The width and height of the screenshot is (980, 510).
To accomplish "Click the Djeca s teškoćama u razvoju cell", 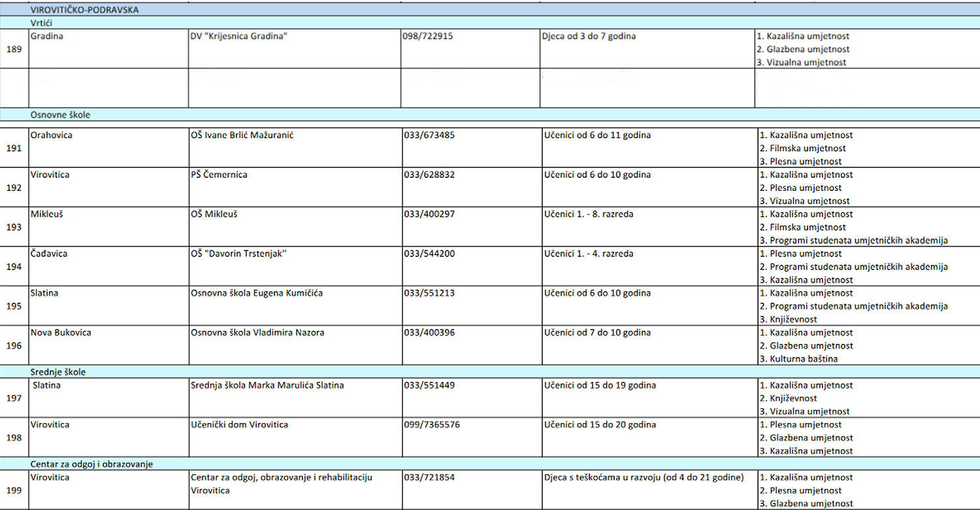I will pos(648,490).
